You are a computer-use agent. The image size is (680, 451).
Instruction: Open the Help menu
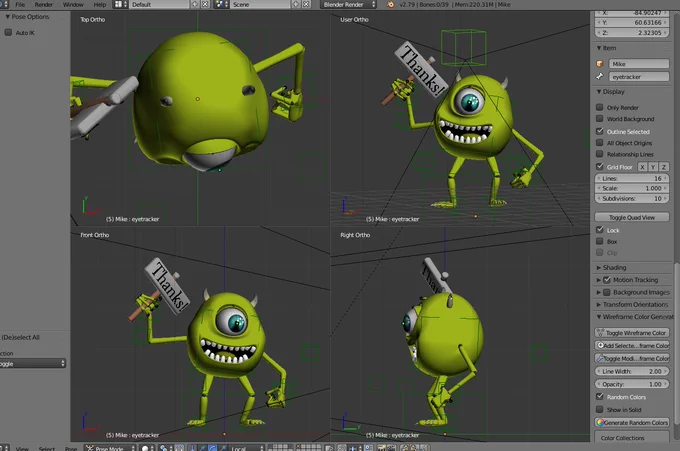[x=99, y=4]
